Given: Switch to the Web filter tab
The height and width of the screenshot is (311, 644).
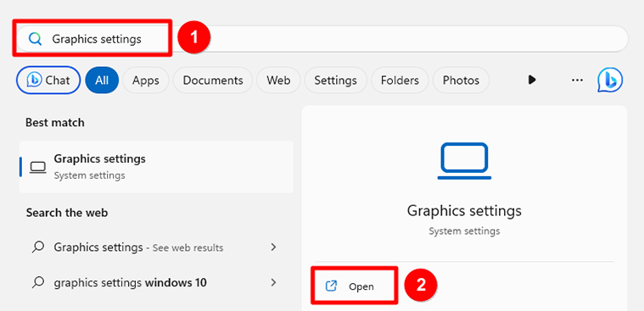Looking at the screenshot, I should click(278, 80).
